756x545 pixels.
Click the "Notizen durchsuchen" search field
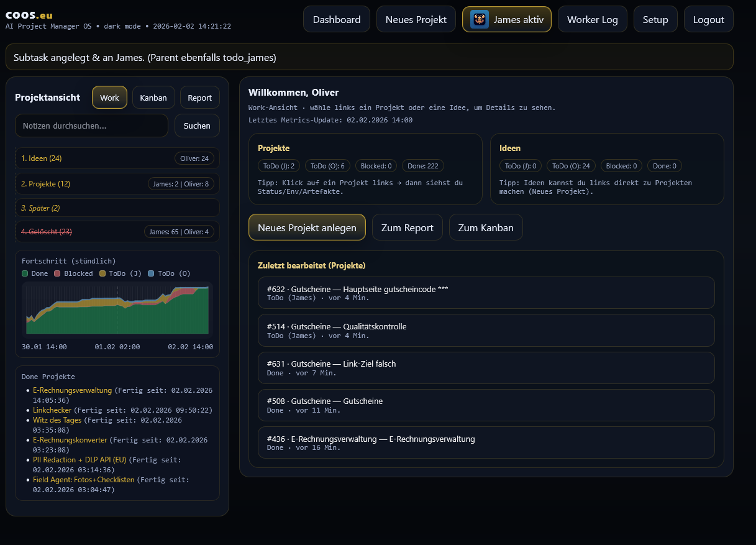(x=91, y=126)
